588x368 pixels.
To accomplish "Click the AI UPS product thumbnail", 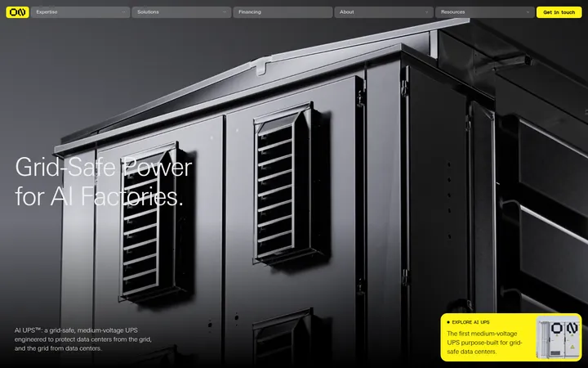I will (x=559, y=337).
